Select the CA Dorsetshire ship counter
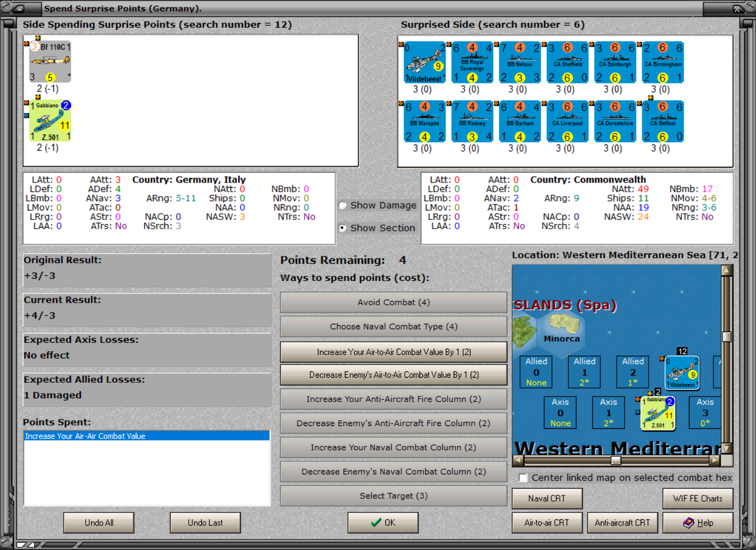756x550 pixels. [616, 121]
